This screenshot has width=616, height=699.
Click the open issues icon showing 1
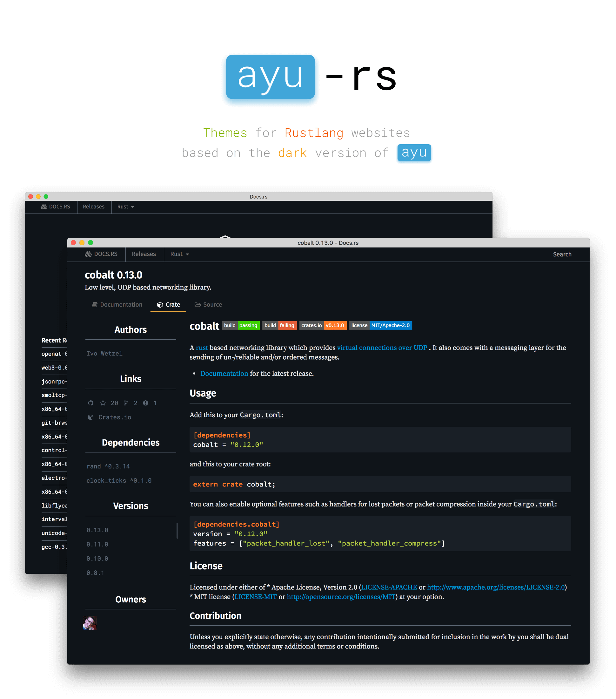[146, 403]
